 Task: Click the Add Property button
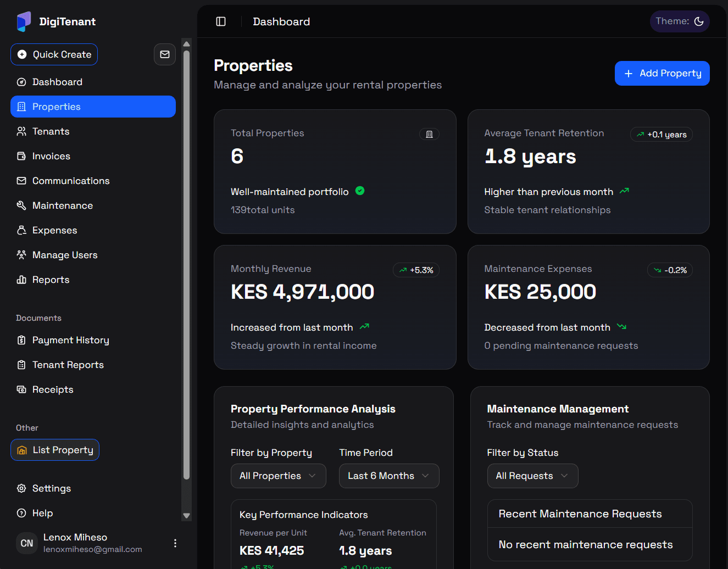(x=662, y=73)
